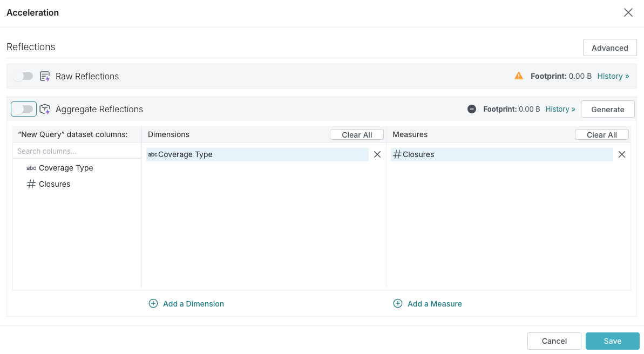
Task: Open History for Aggregate Reflections
Action: [x=560, y=109]
